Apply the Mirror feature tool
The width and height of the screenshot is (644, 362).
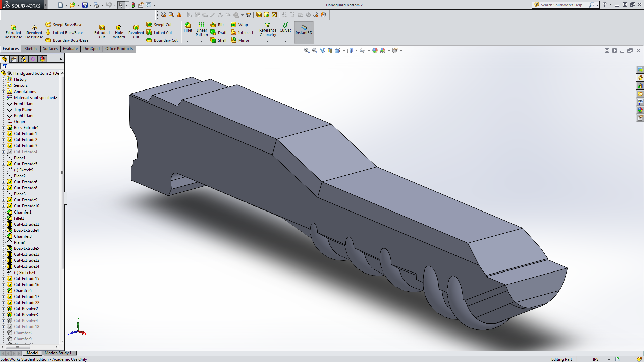240,40
